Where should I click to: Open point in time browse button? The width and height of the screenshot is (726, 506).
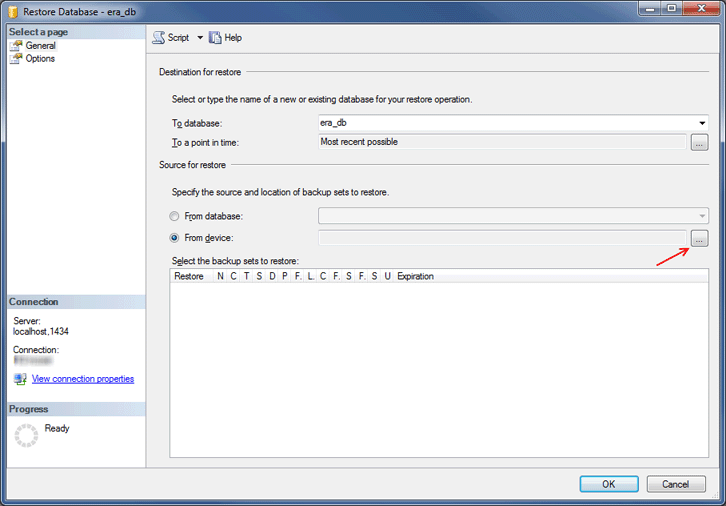pos(699,143)
